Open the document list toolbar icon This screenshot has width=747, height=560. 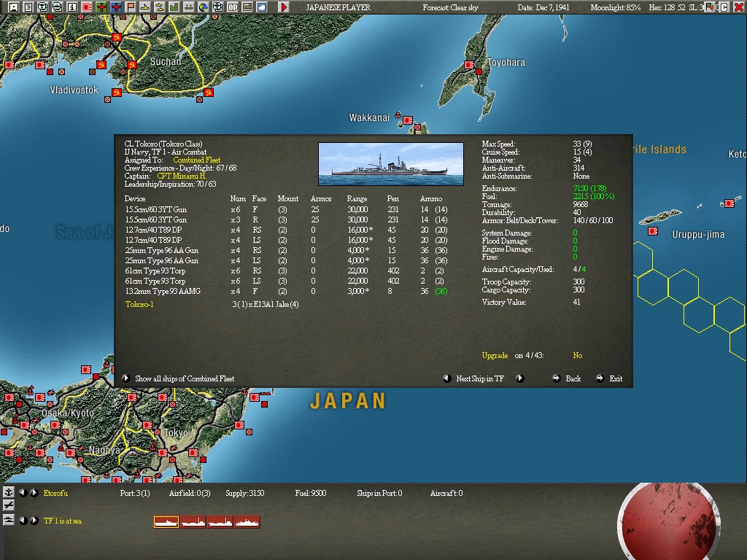[x=28, y=7]
